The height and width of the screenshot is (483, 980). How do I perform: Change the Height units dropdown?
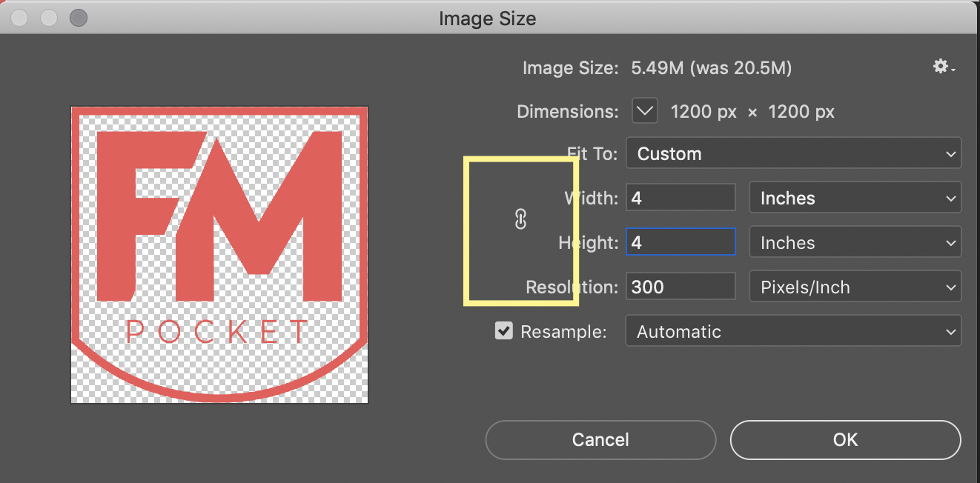[855, 242]
